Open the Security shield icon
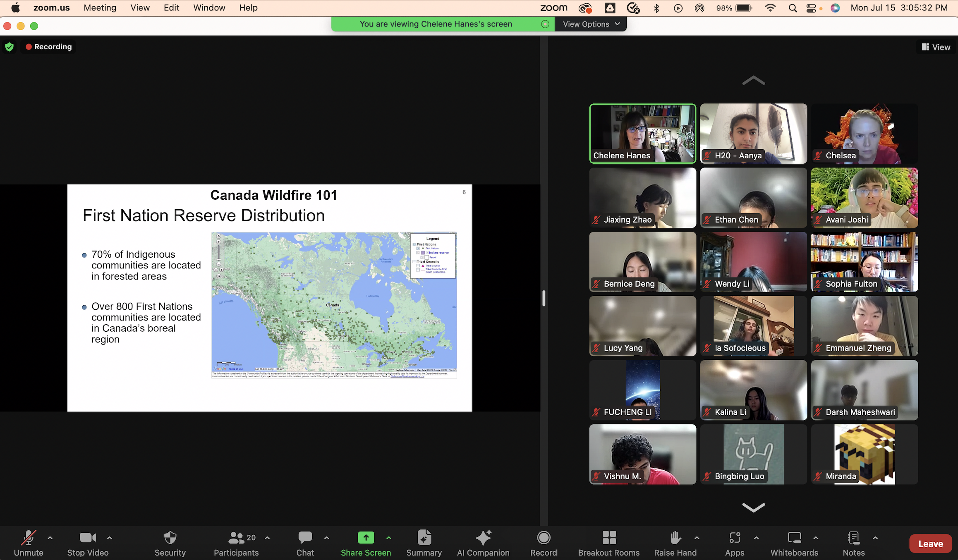Screen dimensions: 958x560 coord(170,538)
